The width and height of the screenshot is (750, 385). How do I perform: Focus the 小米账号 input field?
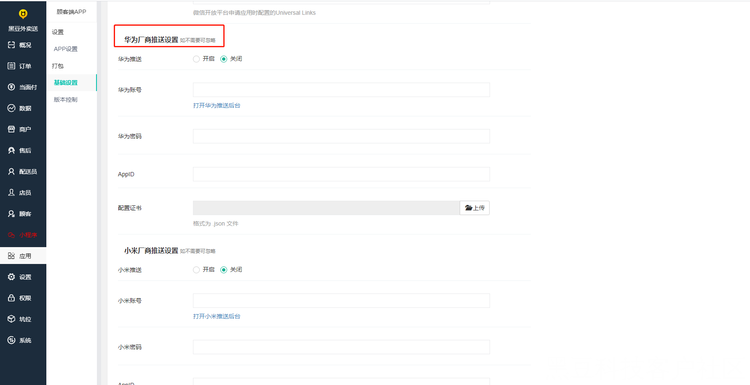click(x=341, y=300)
